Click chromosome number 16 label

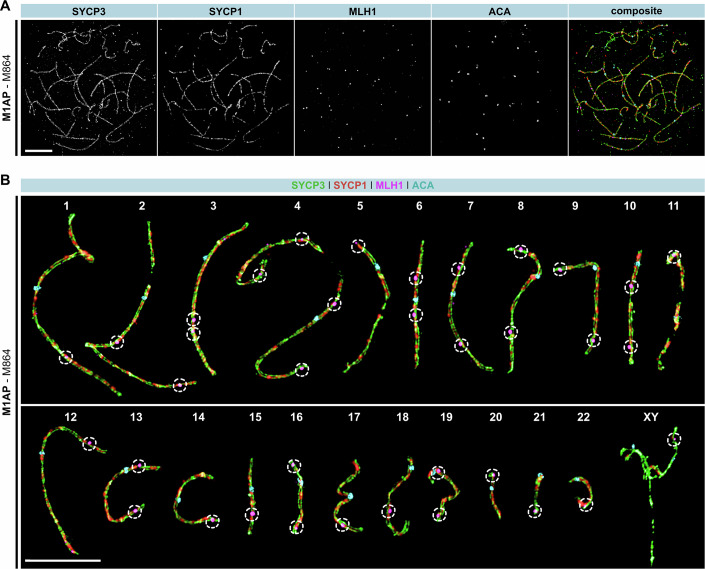pyautogui.click(x=296, y=417)
